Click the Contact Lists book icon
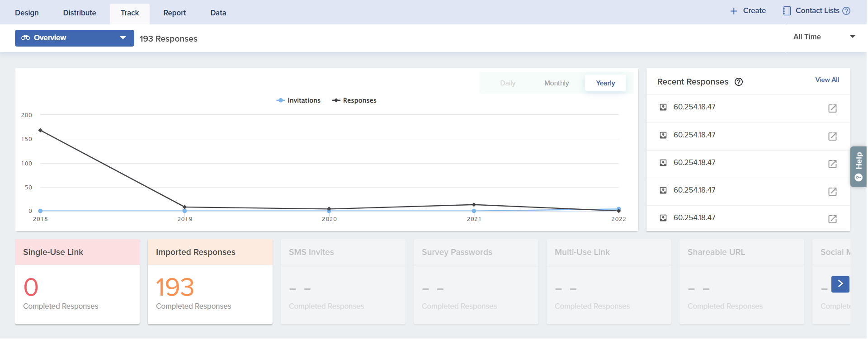868x339 pixels. (x=787, y=11)
